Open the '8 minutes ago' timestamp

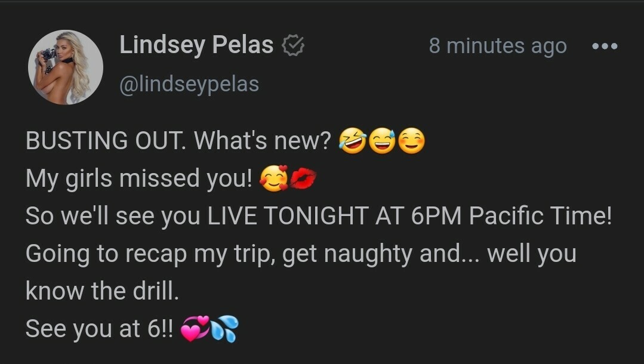(x=498, y=45)
